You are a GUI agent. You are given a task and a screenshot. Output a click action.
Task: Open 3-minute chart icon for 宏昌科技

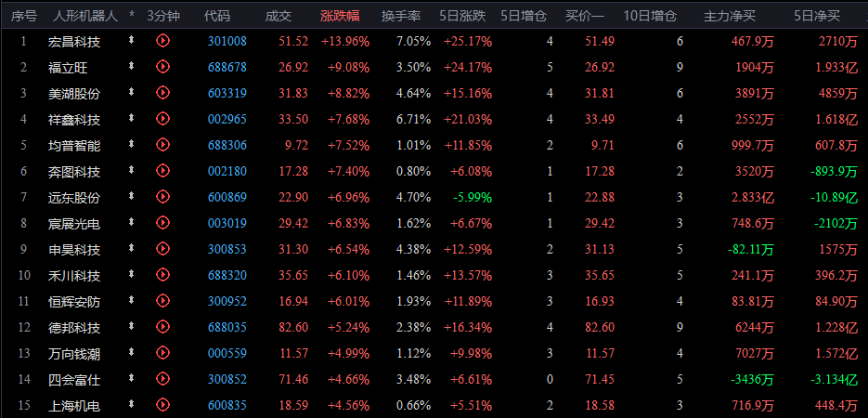162,41
